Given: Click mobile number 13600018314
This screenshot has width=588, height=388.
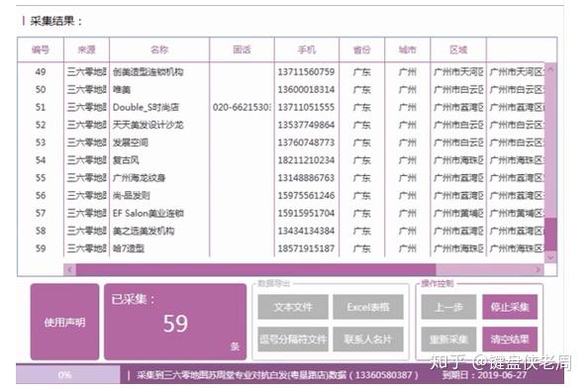Looking at the screenshot, I should tap(306, 89).
